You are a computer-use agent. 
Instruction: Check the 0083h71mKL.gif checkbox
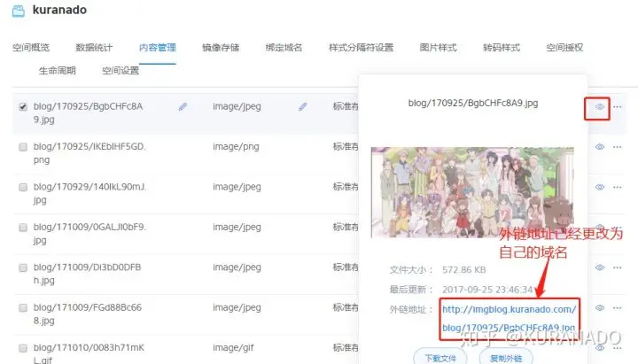point(23,348)
